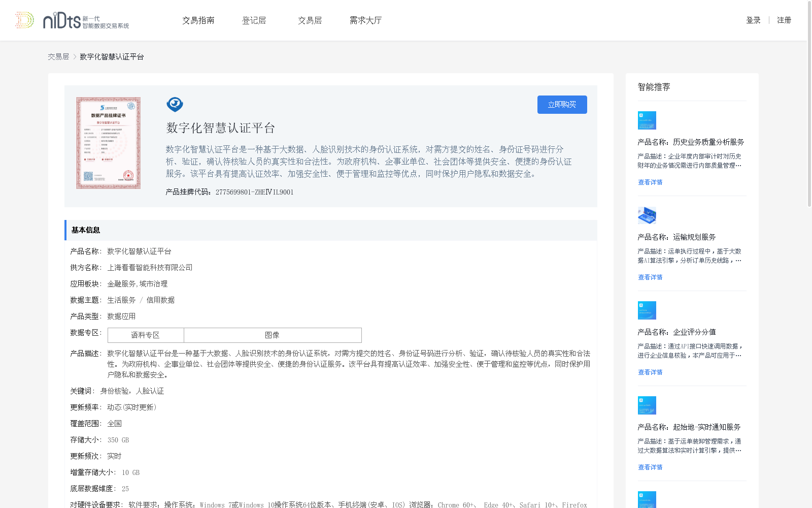
Task: Click the 图像 table cell
Action: tap(273, 335)
